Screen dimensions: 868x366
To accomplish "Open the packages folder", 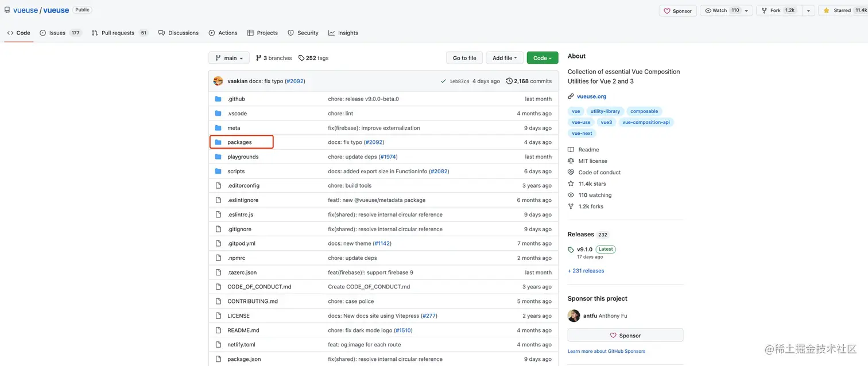I will 239,142.
